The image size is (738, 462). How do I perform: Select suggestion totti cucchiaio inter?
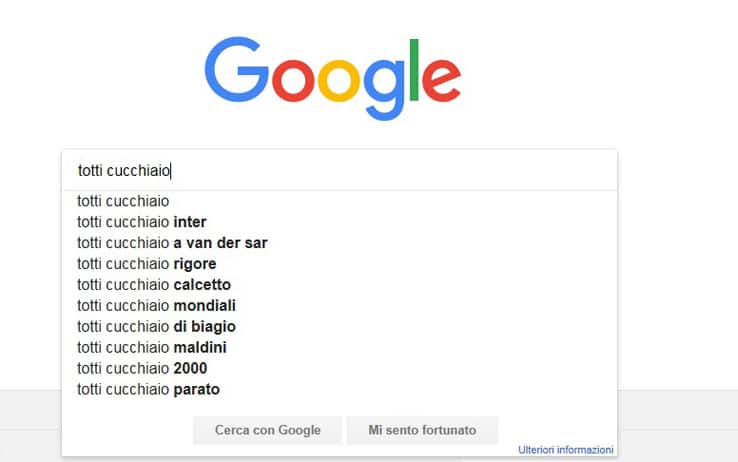(x=339, y=222)
